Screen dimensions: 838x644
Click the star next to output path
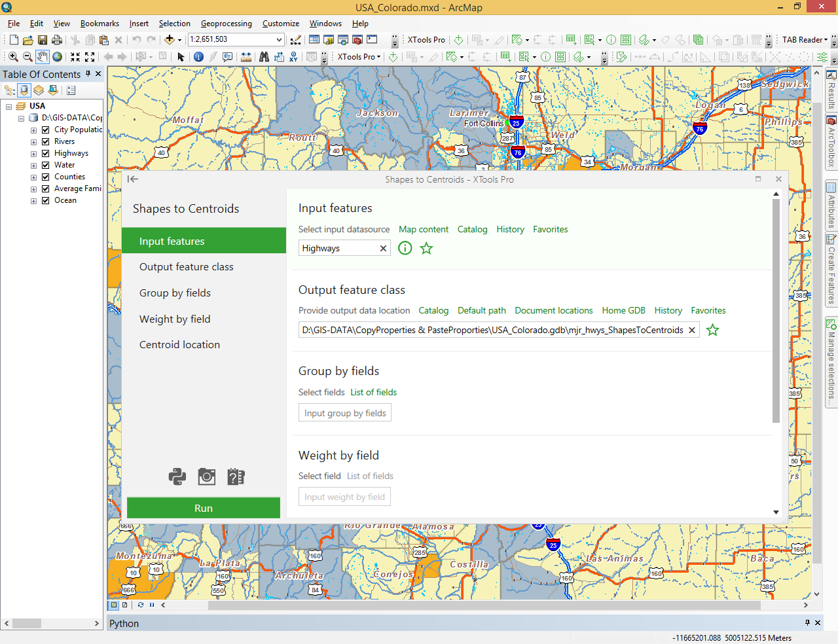pos(713,330)
